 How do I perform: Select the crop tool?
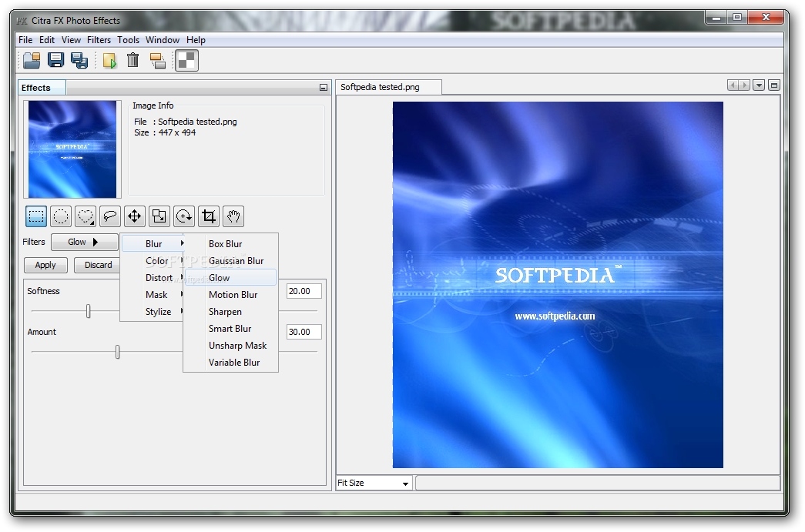(209, 216)
